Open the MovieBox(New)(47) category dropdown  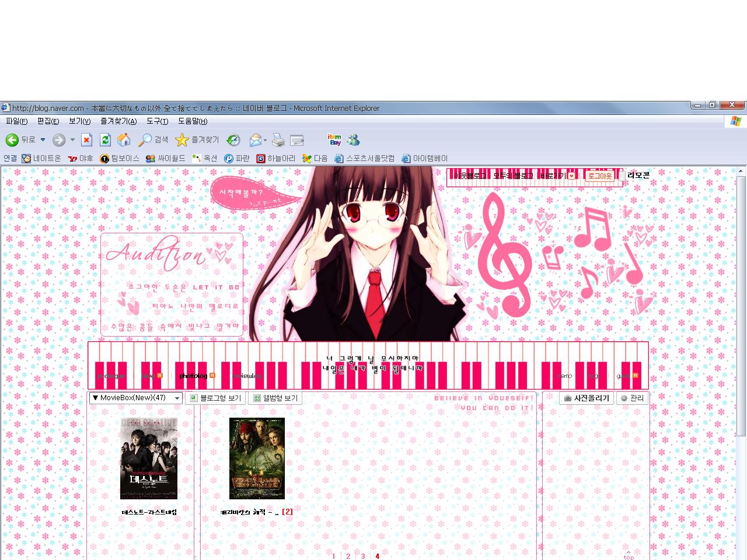[136, 398]
